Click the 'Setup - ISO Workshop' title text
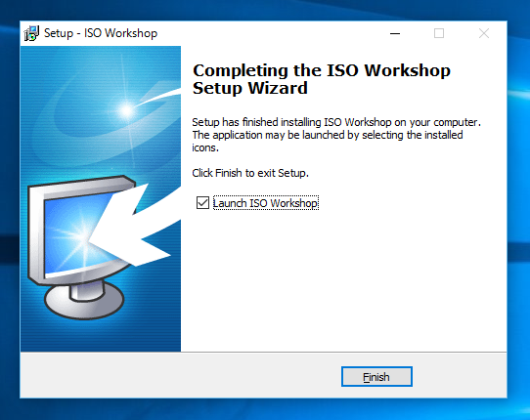 click(101, 33)
